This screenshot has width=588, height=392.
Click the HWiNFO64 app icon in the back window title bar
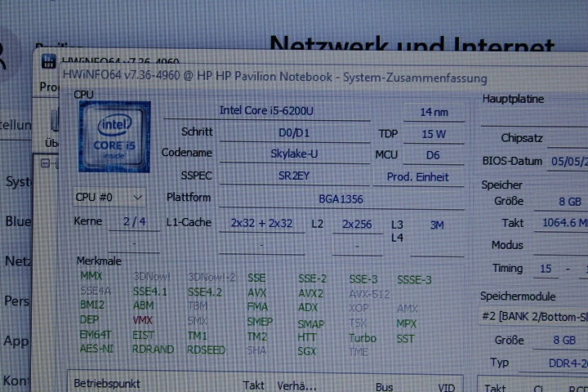(x=48, y=61)
